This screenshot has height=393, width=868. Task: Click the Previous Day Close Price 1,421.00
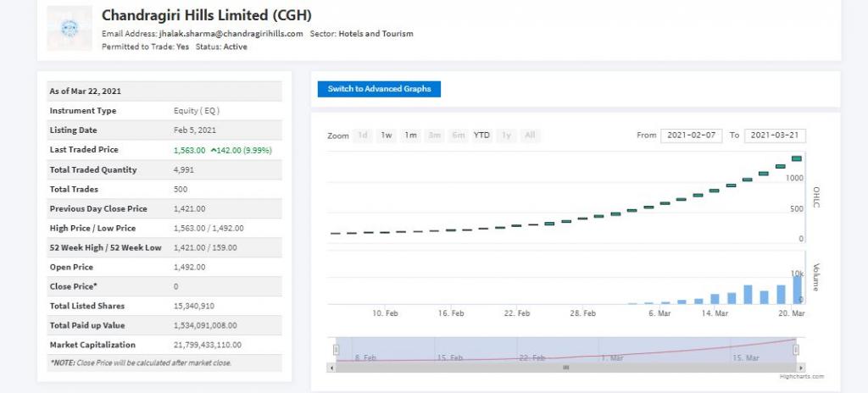coord(189,209)
